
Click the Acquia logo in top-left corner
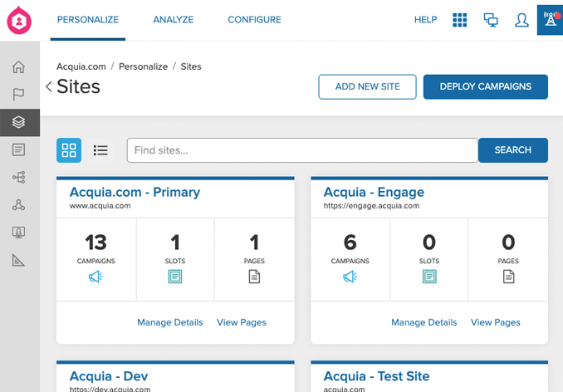pos(19,20)
